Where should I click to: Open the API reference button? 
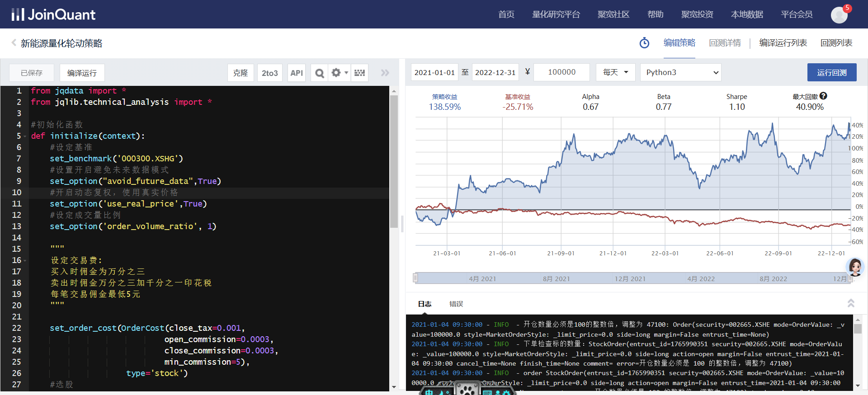tap(297, 73)
